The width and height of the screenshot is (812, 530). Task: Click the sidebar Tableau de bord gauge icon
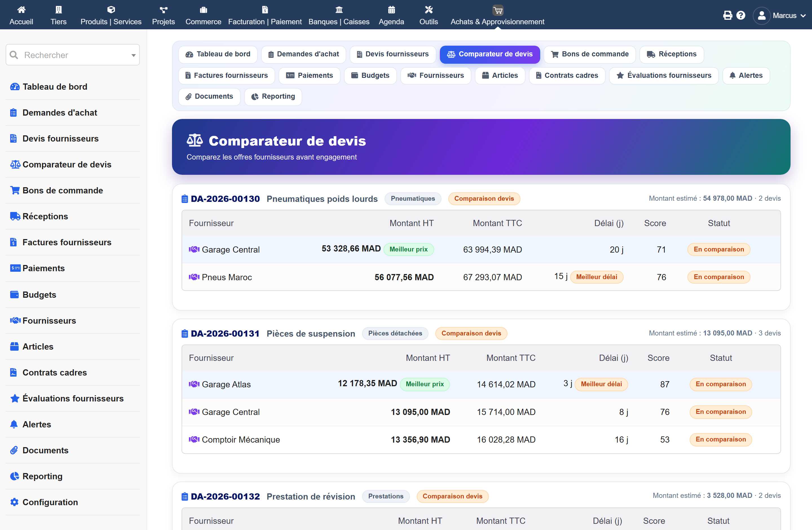15,87
